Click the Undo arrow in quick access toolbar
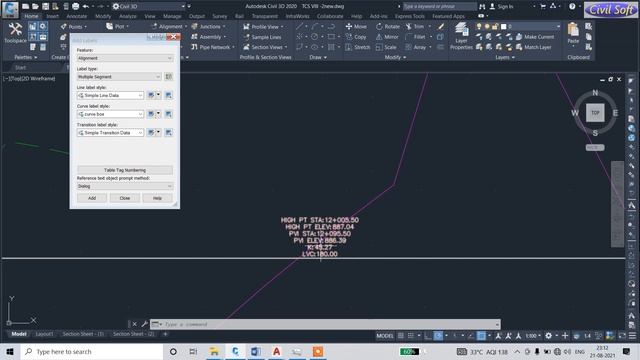This screenshot has width=640, height=360. point(86,7)
